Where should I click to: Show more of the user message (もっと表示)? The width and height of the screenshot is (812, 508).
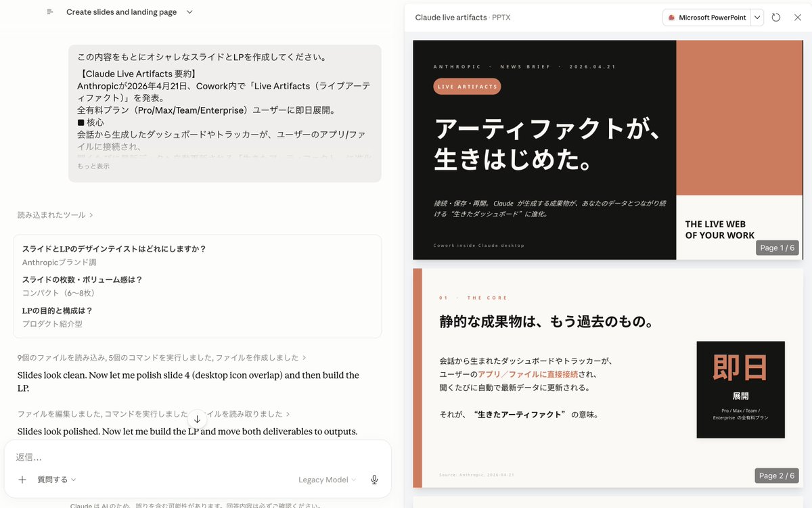click(x=93, y=166)
